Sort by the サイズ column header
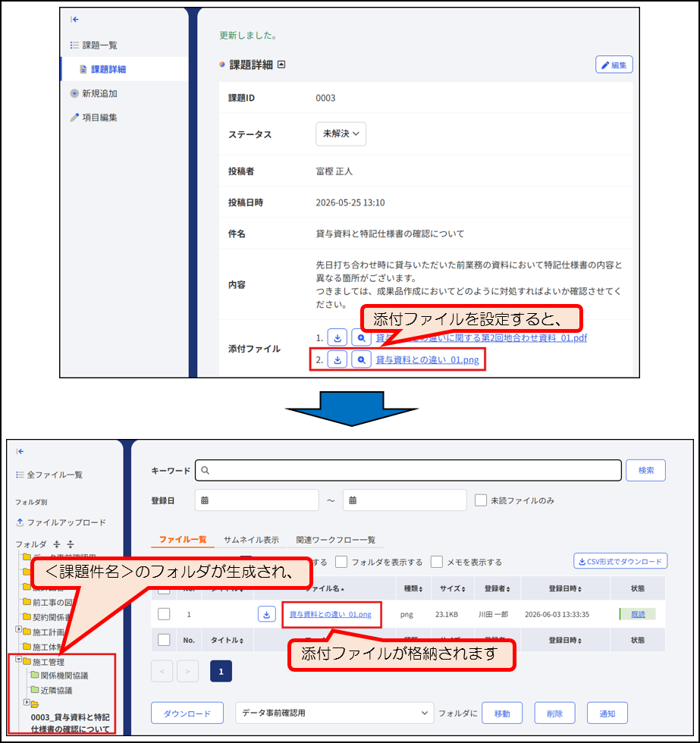Viewport: 700px width, 743px height. click(452, 588)
